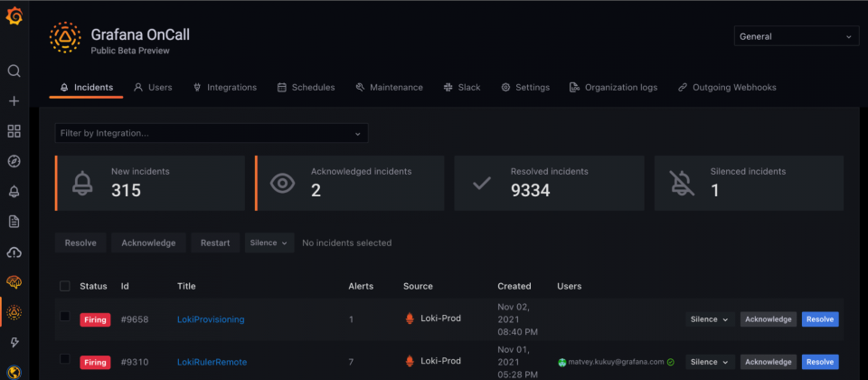Click matvey.kukuy@grafana.com user text
Image resolution: width=868 pixels, height=380 pixels.
click(x=616, y=362)
